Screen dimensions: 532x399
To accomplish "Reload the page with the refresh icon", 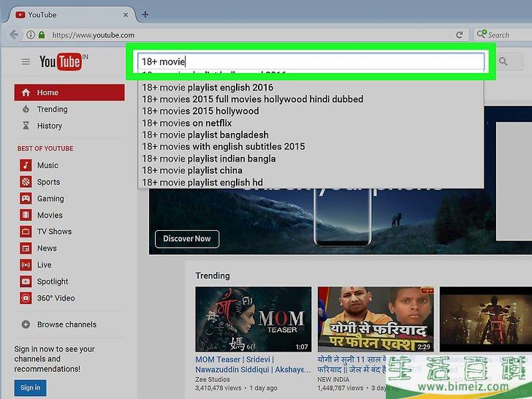I will 460,34.
